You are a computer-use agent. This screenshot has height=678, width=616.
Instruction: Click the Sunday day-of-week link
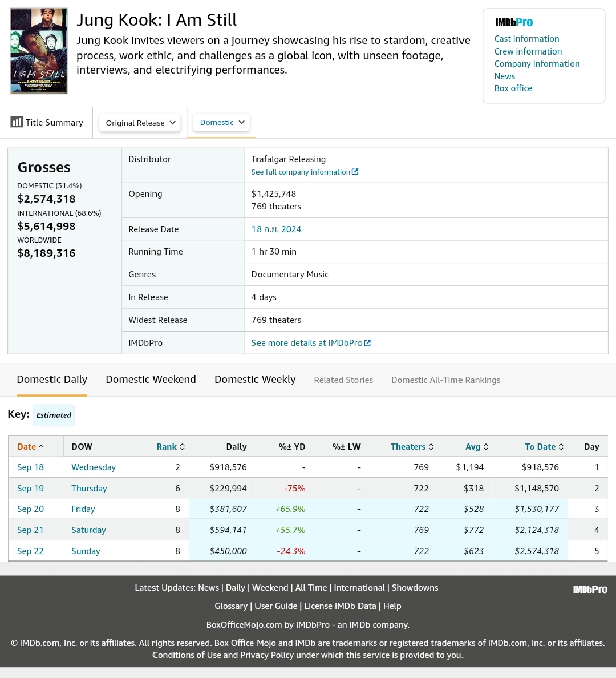[86, 551]
